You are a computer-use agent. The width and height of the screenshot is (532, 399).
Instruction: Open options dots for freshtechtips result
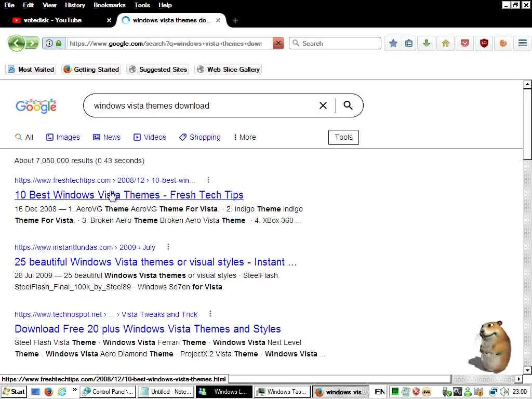pyautogui.click(x=208, y=180)
